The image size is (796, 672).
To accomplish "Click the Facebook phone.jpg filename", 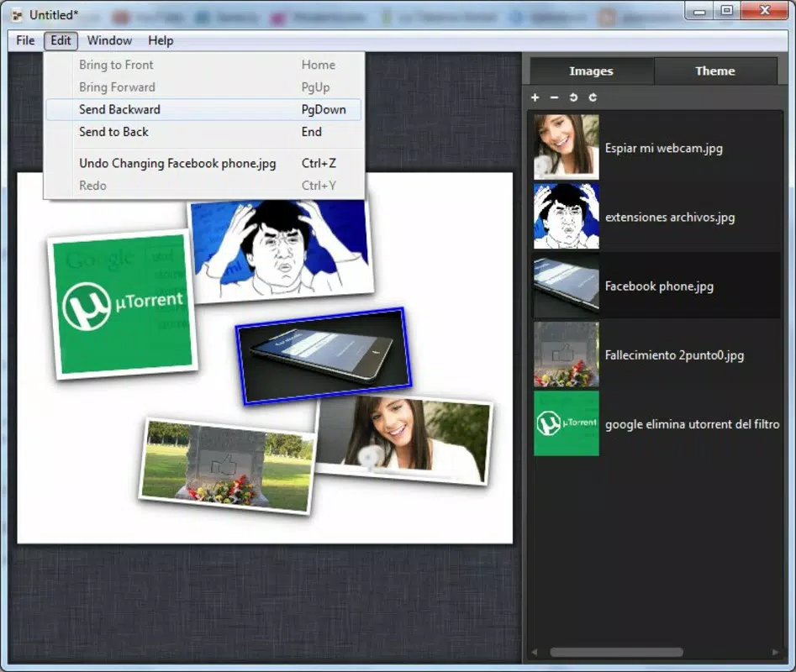I will 660,286.
